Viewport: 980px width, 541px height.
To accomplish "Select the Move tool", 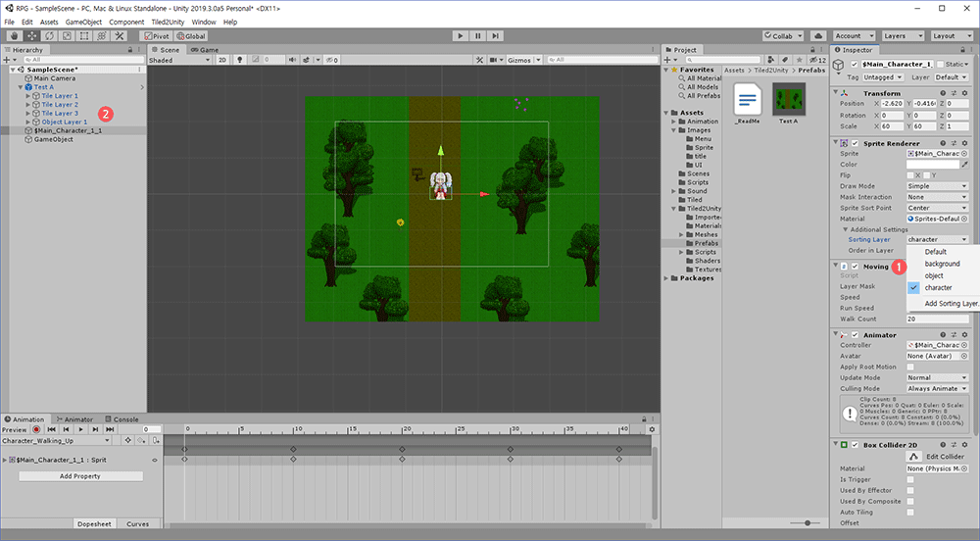I will [x=31, y=36].
